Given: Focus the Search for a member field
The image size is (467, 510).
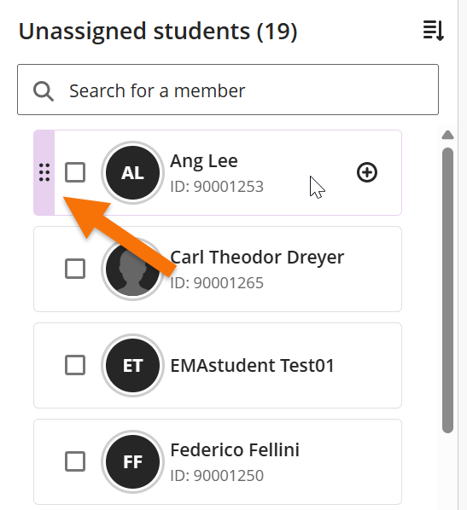Looking at the screenshot, I should (228, 90).
